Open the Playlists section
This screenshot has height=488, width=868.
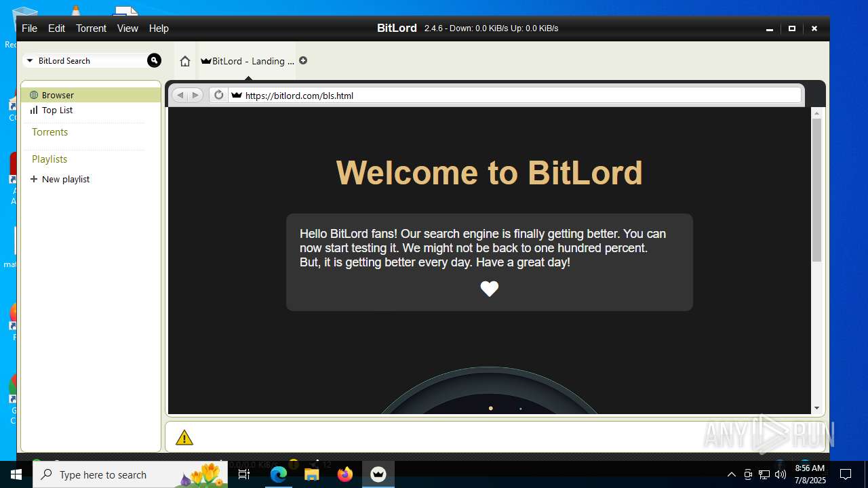[x=50, y=159]
